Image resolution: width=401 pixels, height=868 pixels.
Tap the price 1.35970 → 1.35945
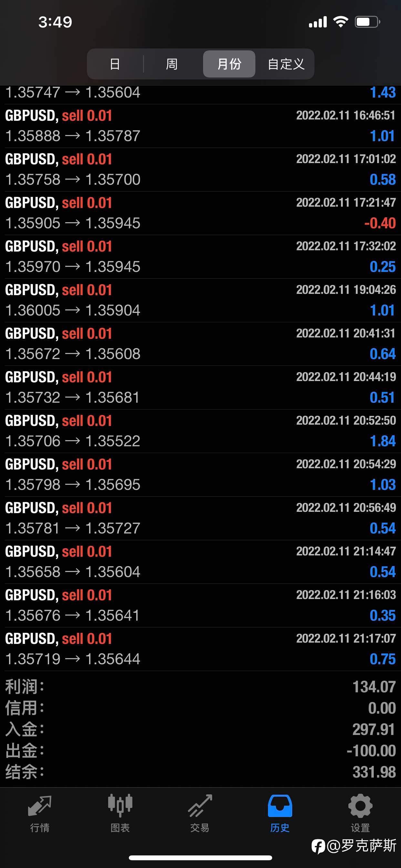pyautogui.click(x=73, y=267)
